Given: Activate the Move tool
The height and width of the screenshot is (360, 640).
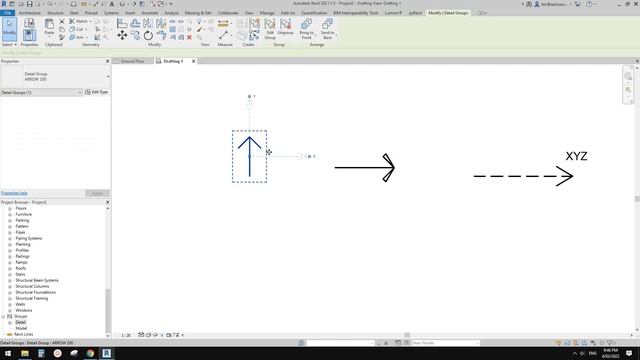Looking at the screenshot, I should click(122, 36).
